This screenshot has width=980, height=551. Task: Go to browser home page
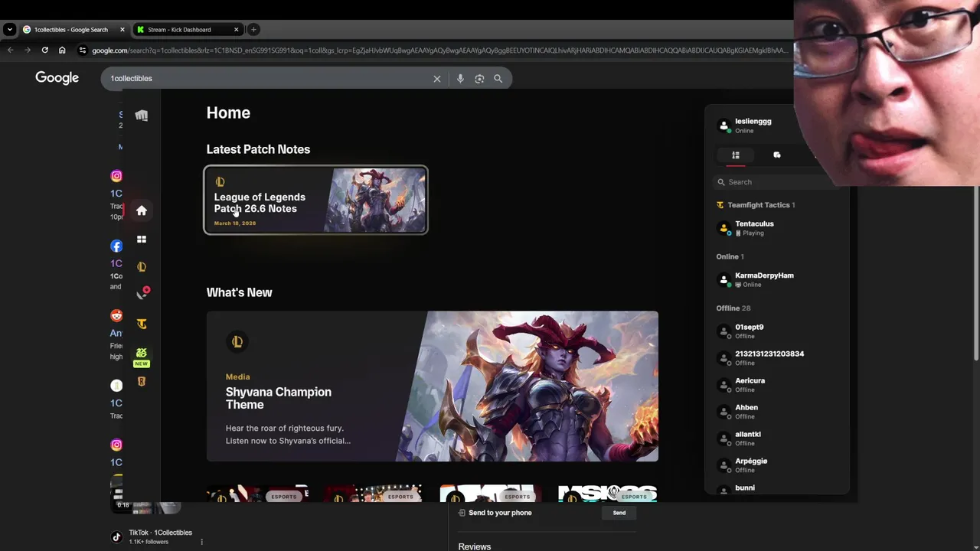click(x=62, y=51)
